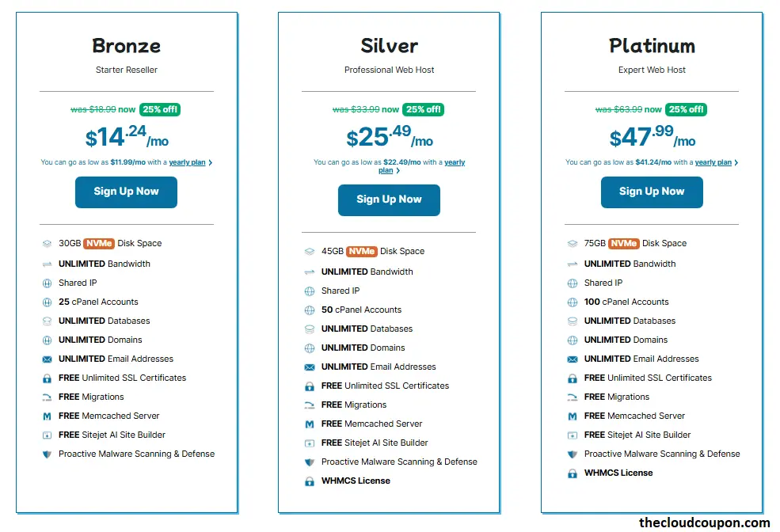This screenshot has height=532, width=780.
Task: Click Sign Up Now on the Bronze plan
Action: pyautogui.click(x=126, y=192)
